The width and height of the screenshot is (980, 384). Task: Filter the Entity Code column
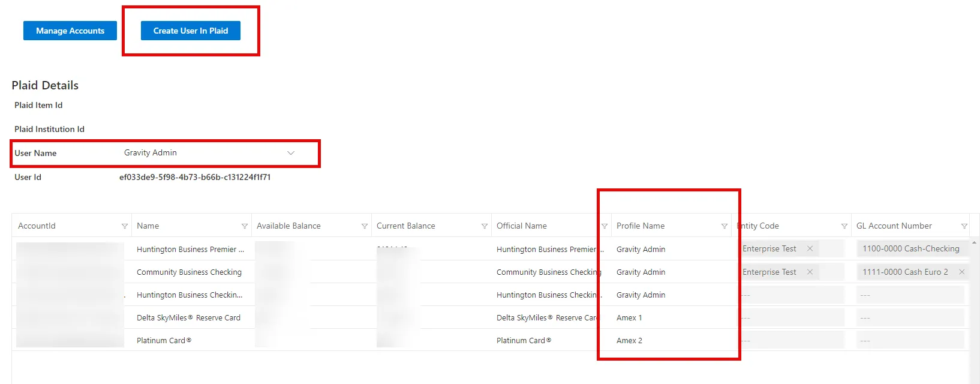844,226
